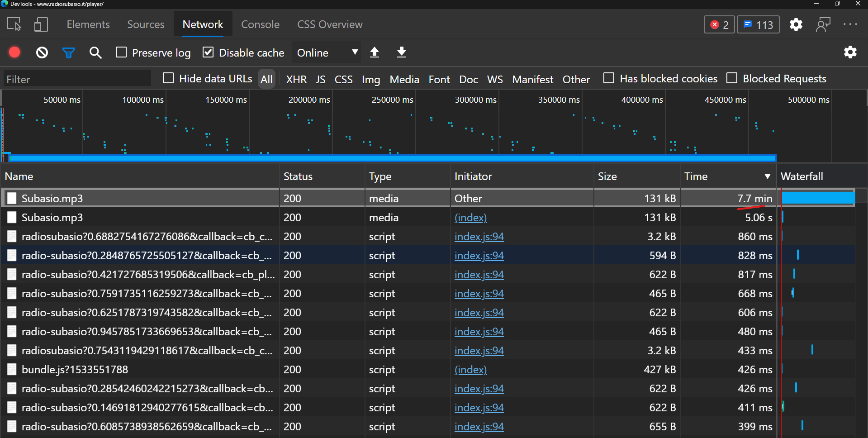Sort by the Size column header

[x=637, y=176]
